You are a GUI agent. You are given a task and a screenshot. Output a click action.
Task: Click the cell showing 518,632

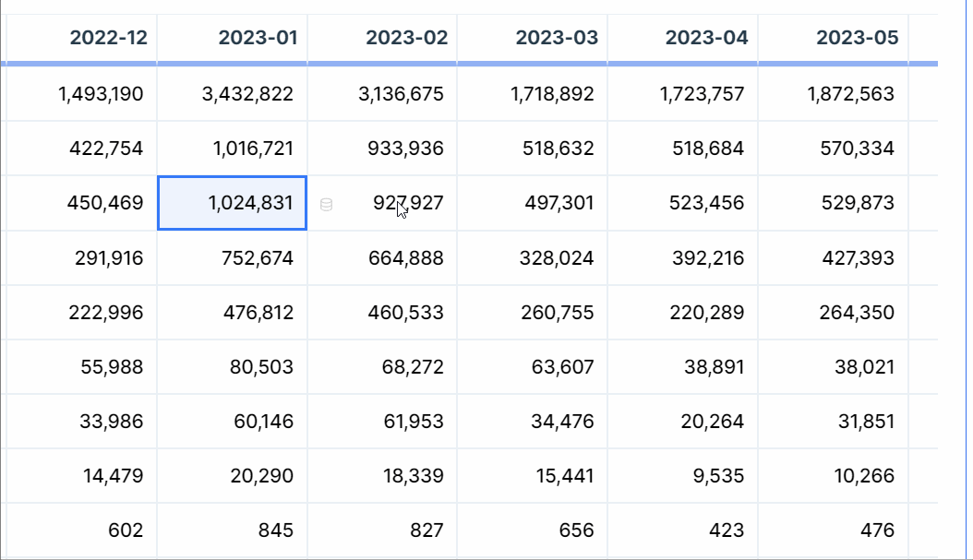coord(552,149)
